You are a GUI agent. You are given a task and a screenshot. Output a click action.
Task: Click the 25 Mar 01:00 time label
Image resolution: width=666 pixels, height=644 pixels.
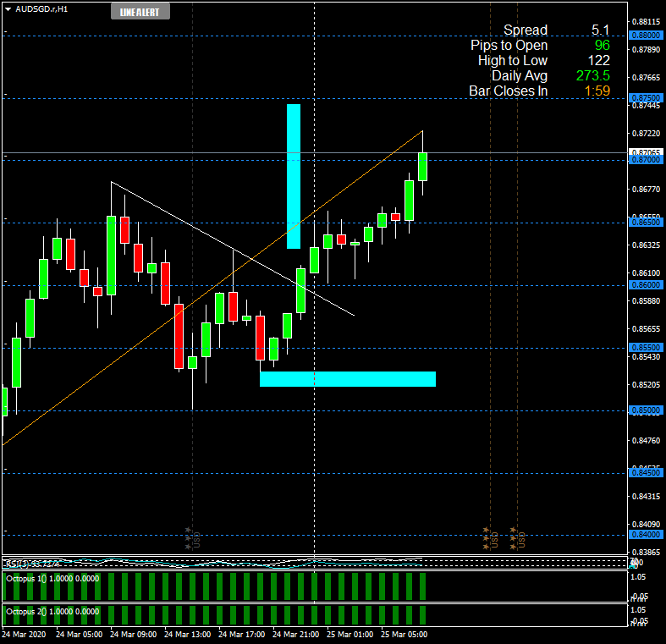tap(350, 634)
